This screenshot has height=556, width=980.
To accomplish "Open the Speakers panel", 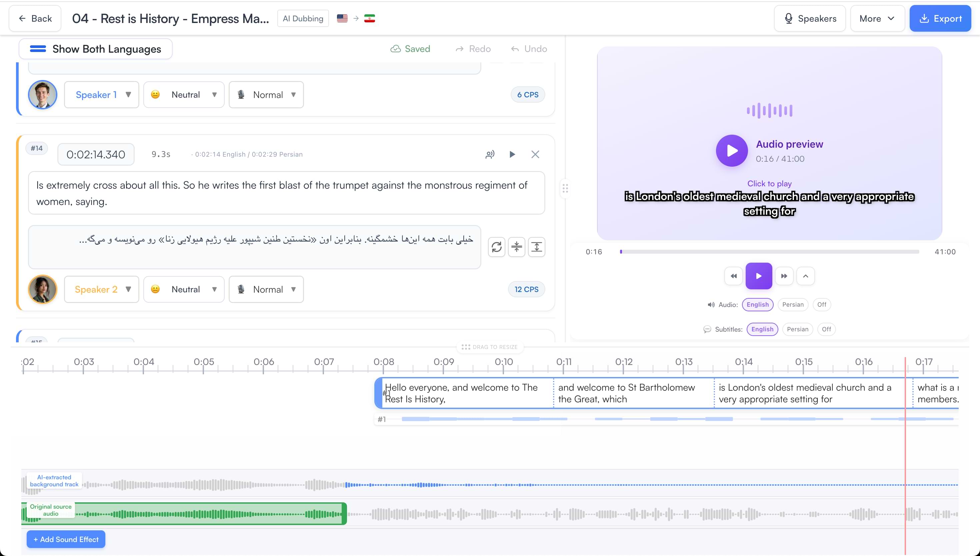I will point(810,18).
